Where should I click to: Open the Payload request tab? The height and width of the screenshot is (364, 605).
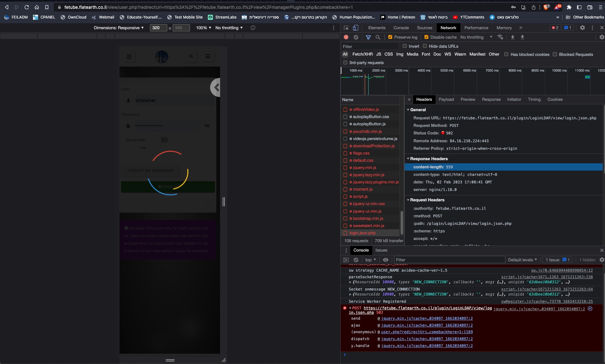click(x=446, y=99)
